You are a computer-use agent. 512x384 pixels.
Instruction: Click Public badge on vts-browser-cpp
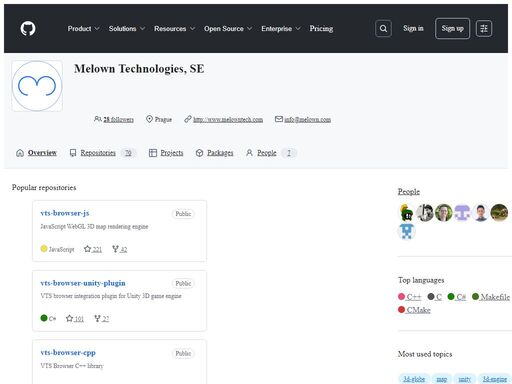[x=183, y=353]
